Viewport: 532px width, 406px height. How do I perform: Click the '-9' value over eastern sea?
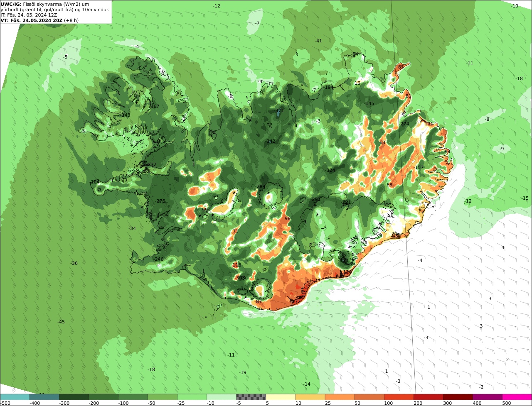(502, 149)
